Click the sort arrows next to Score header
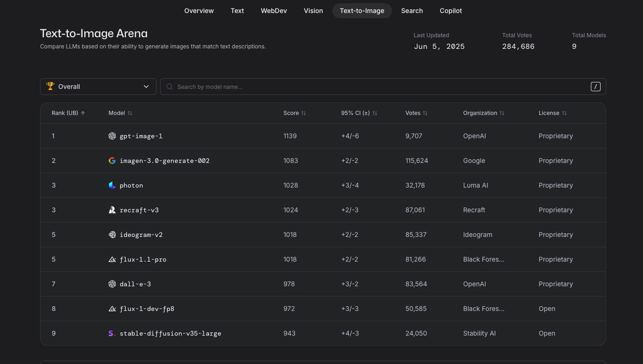The height and width of the screenshot is (364, 643). [x=303, y=113]
